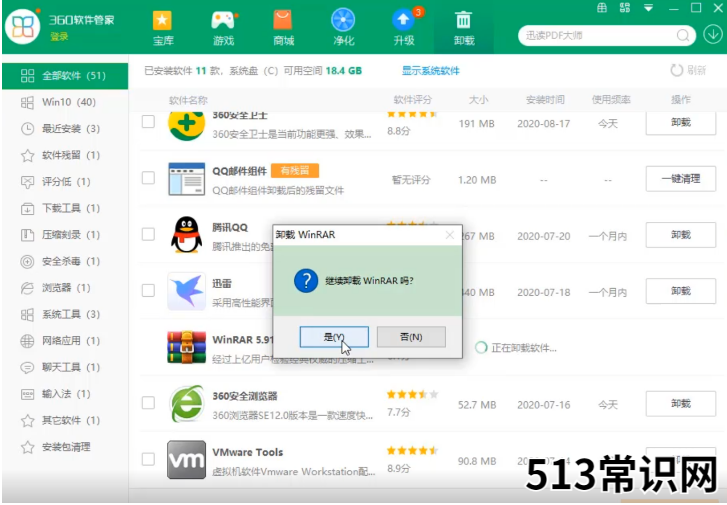The height and width of the screenshot is (505, 727).
Task: Click the QQ邮件组件 app icon
Action: [186, 179]
